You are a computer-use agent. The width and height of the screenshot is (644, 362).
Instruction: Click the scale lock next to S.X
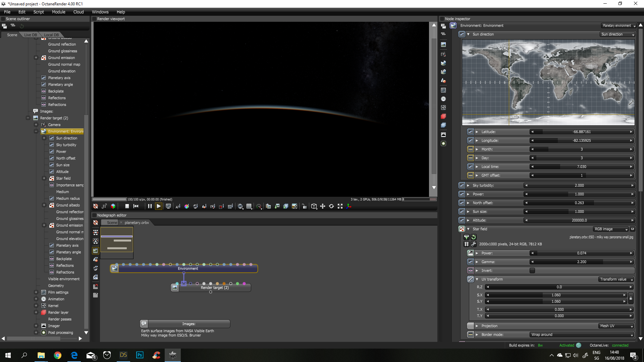(631, 298)
